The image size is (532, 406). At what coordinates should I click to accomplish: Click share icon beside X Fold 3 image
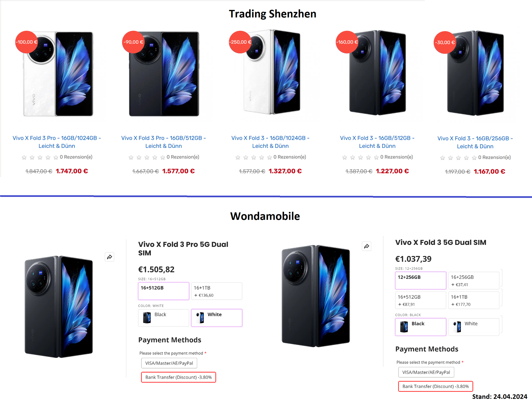pos(367,246)
